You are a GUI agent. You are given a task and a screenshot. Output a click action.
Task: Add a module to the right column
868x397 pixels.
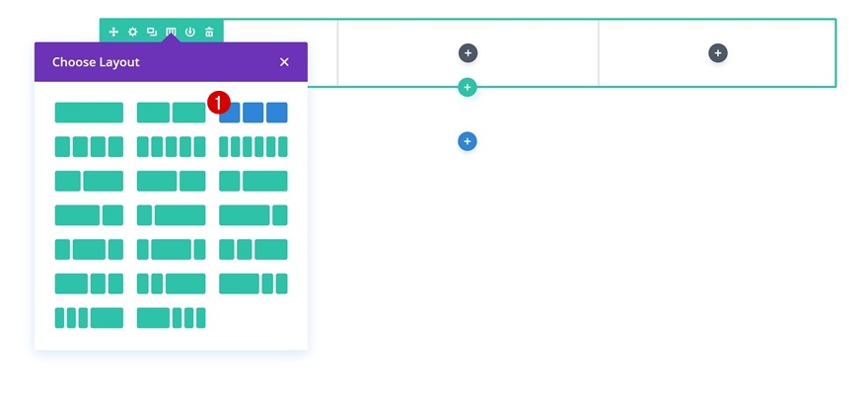click(717, 52)
